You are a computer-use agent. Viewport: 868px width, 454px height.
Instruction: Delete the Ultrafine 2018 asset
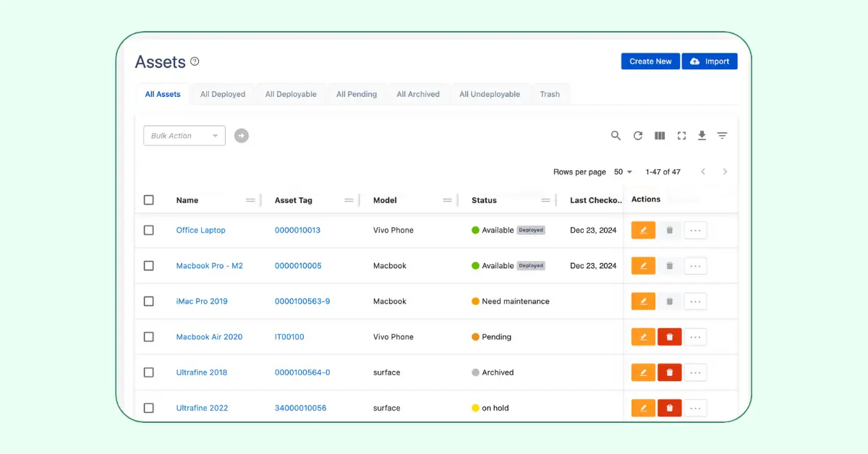[670, 372]
